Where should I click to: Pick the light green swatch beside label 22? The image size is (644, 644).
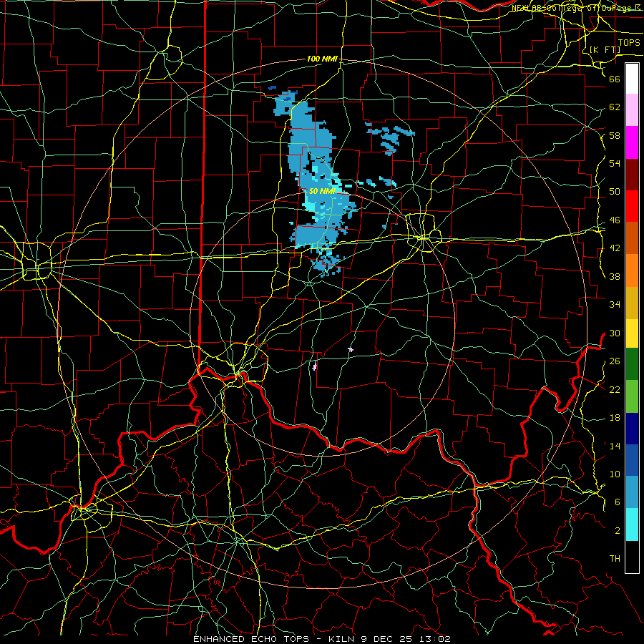coord(632,396)
